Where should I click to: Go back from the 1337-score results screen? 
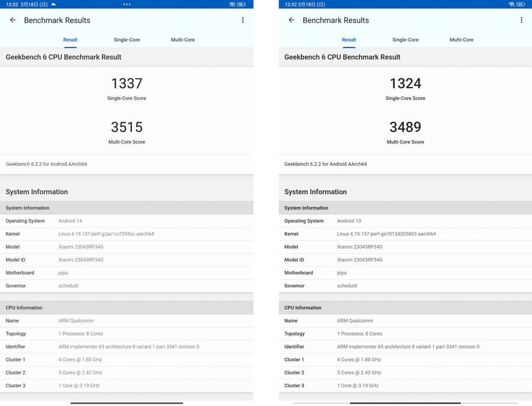(13, 20)
